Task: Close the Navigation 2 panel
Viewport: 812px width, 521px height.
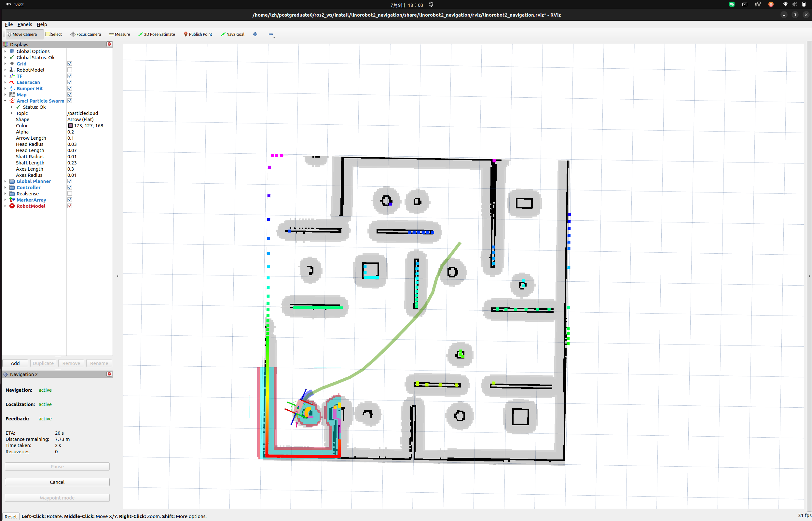Action: pos(109,374)
